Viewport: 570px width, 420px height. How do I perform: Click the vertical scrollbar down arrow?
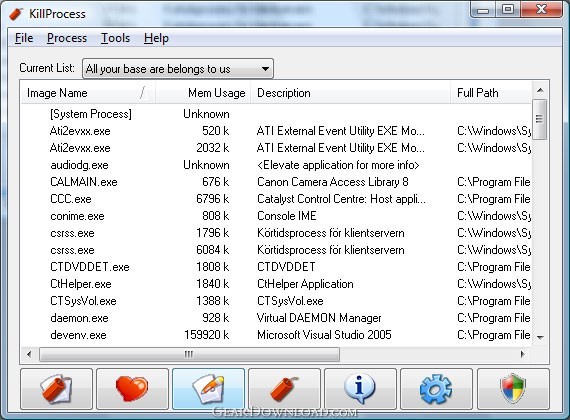pos(540,337)
